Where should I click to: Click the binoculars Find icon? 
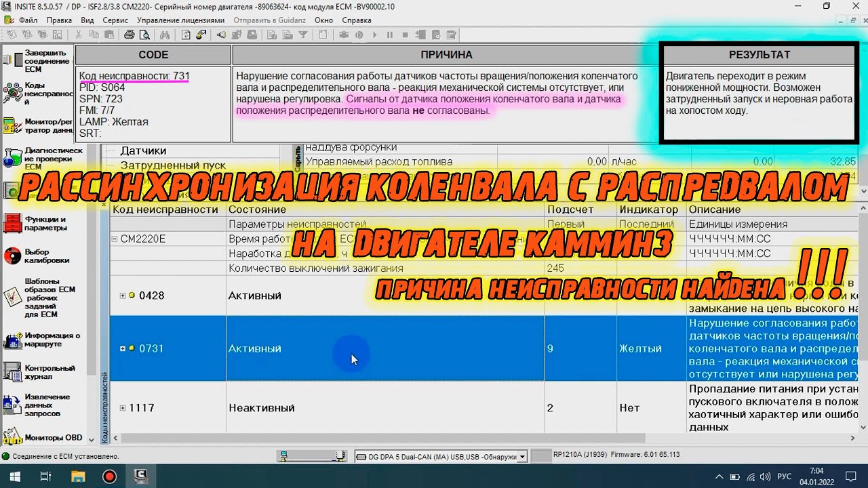coord(165,35)
